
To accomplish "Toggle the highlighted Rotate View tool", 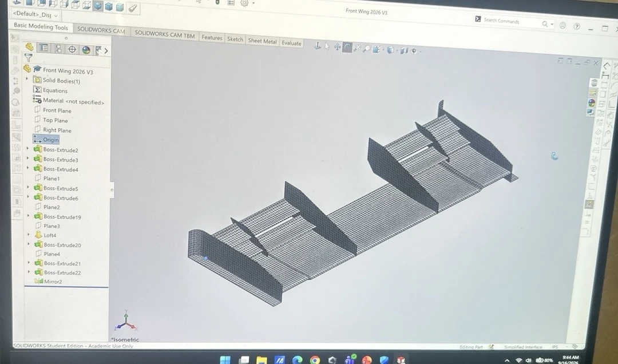I will (347, 48).
